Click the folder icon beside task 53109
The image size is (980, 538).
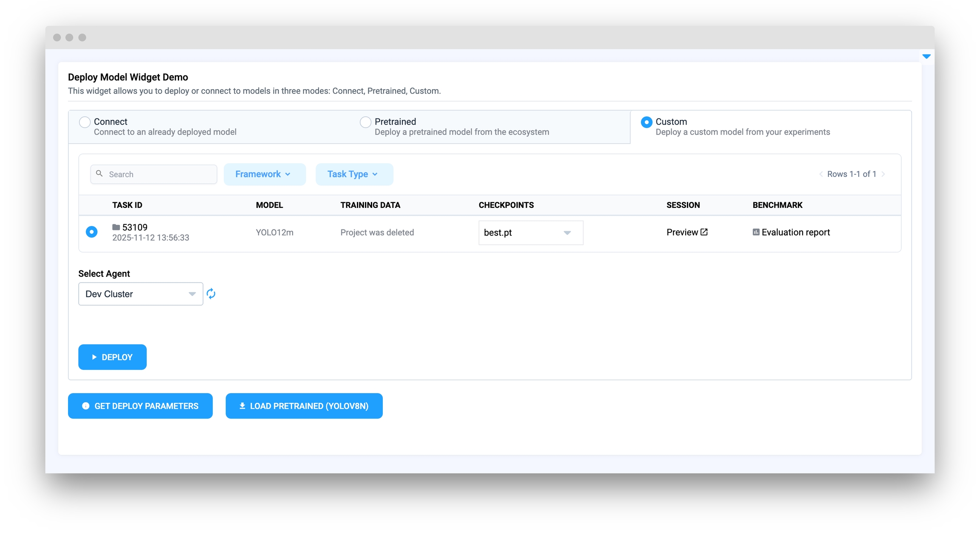click(x=116, y=227)
